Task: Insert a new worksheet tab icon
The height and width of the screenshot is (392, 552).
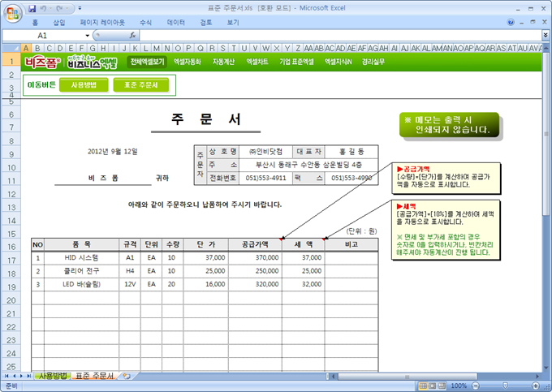Action: click(x=127, y=376)
